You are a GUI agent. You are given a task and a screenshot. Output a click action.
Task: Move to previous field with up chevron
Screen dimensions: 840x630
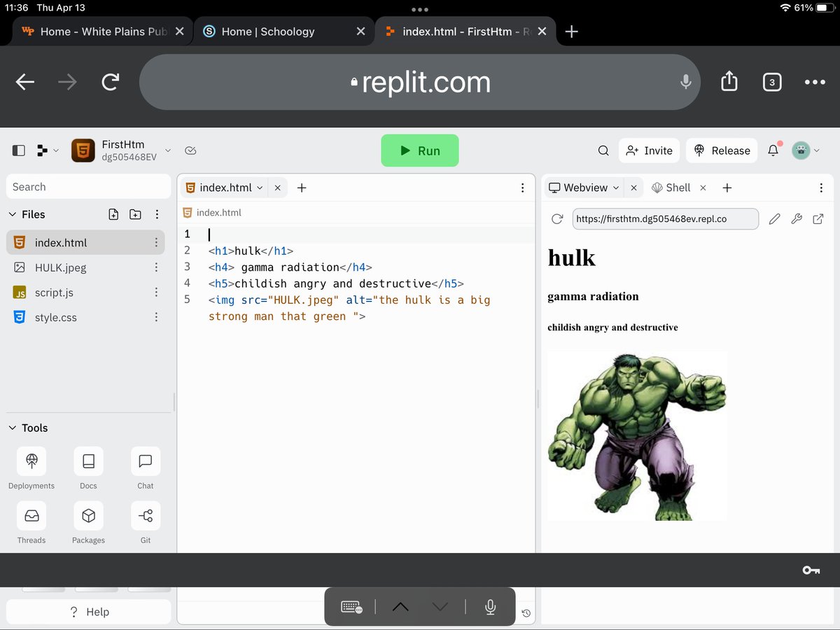pyautogui.click(x=400, y=607)
